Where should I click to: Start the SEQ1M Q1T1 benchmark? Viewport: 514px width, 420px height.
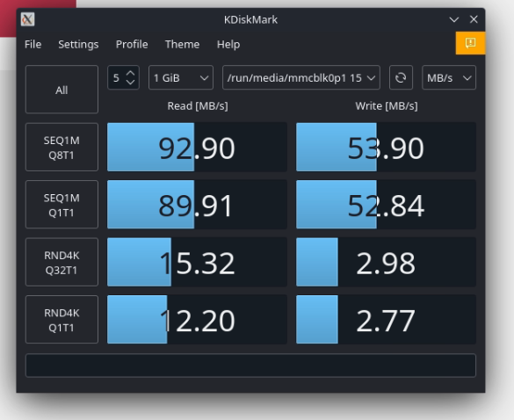(62, 205)
